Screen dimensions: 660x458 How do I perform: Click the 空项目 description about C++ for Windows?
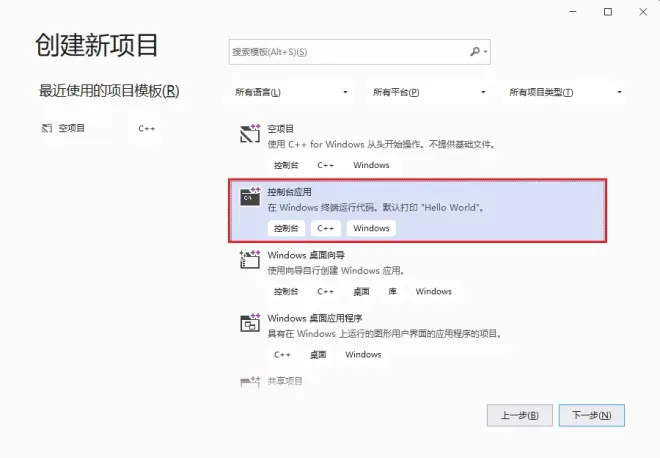(382, 144)
